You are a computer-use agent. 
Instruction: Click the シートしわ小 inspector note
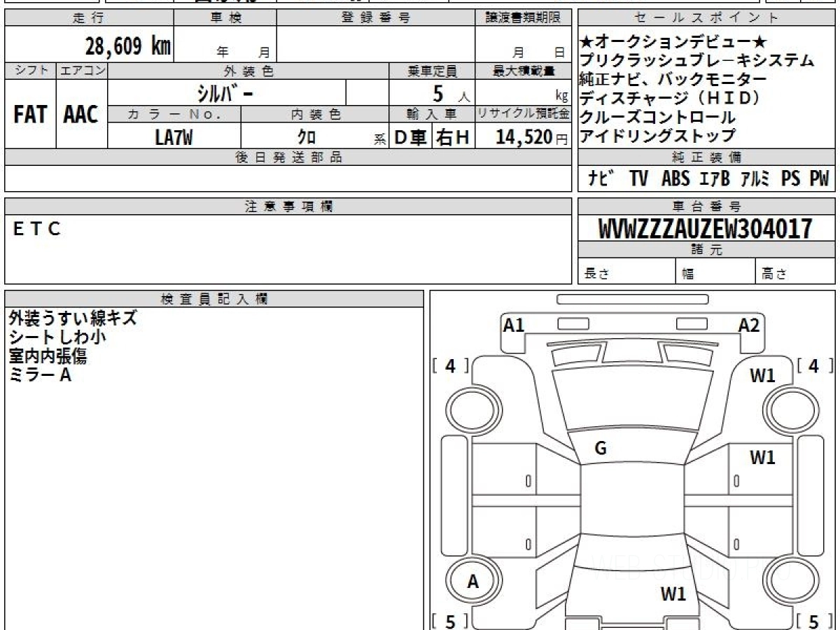58,337
